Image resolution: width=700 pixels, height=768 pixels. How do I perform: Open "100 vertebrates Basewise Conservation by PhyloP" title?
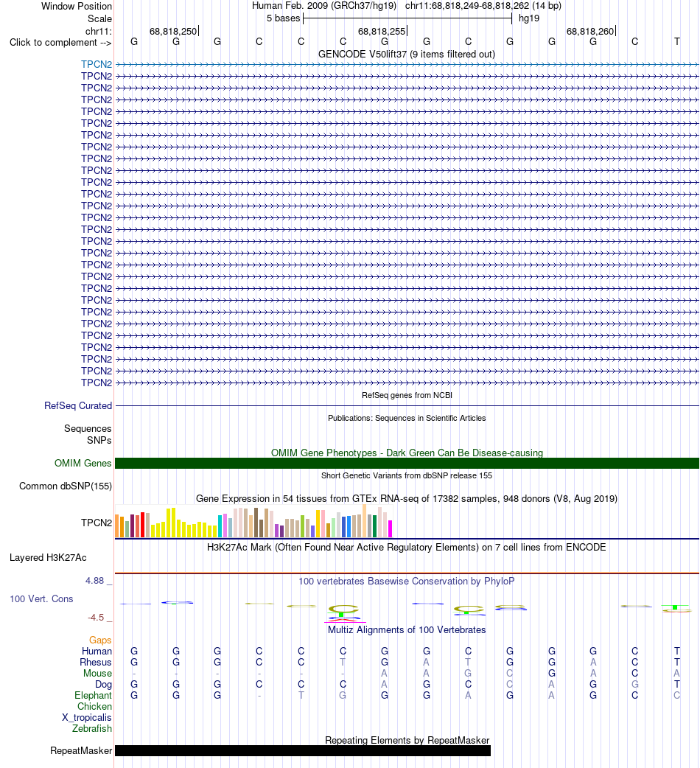406,581
